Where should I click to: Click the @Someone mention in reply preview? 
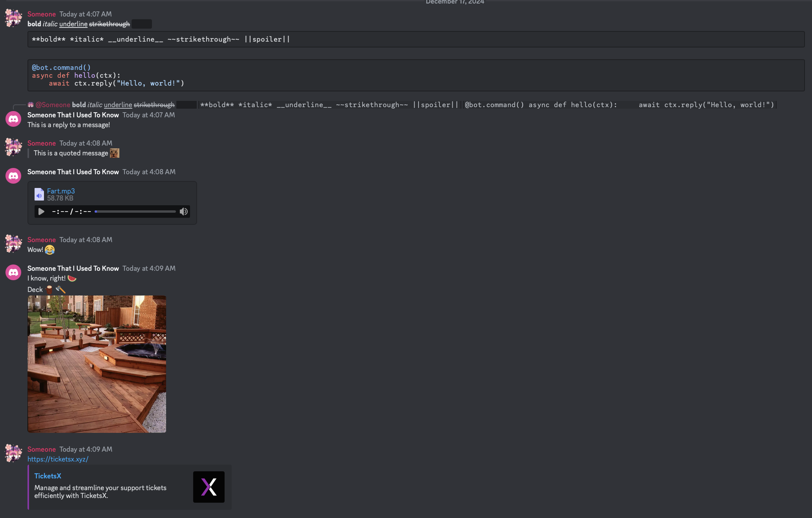(53, 105)
